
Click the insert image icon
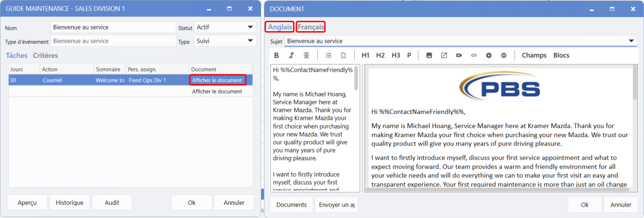click(429, 55)
